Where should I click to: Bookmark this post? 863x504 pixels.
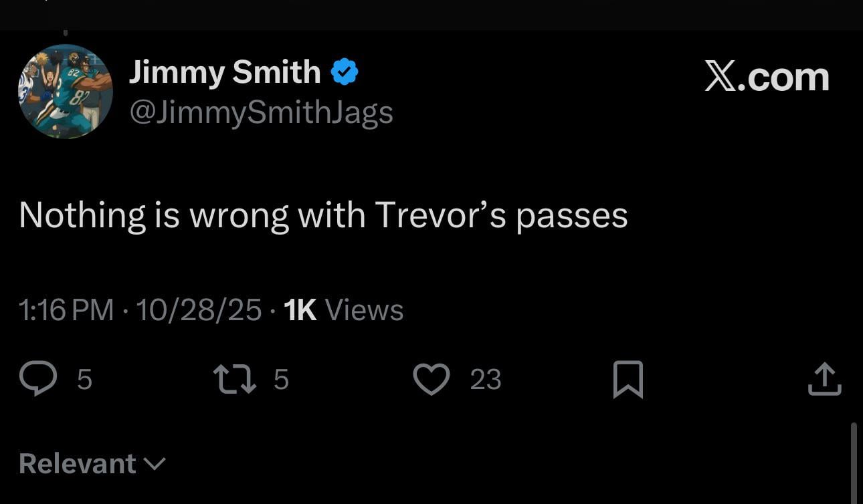pos(628,379)
